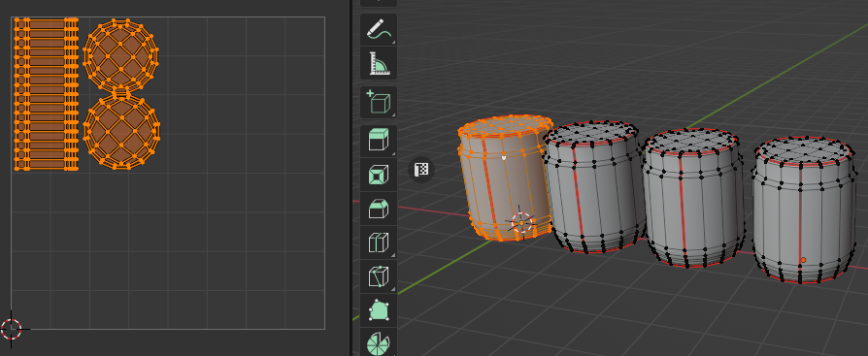The width and height of the screenshot is (868, 356).
Task: Pick the Bevel tool
Action: click(x=379, y=209)
